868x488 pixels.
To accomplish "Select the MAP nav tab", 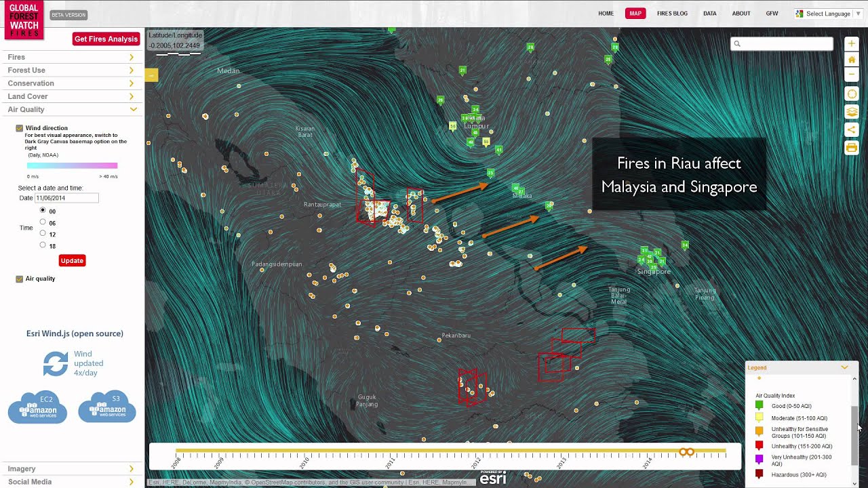I will coord(635,14).
